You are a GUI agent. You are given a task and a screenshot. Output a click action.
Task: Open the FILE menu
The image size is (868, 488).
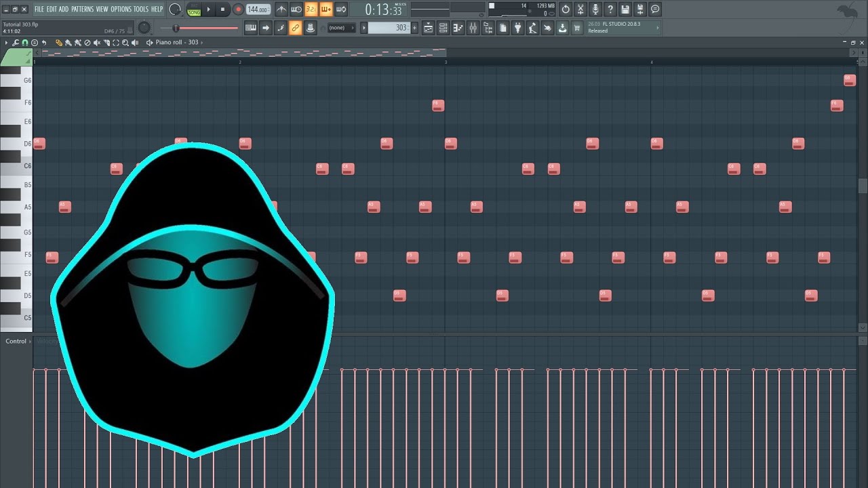(x=39, y=9)
